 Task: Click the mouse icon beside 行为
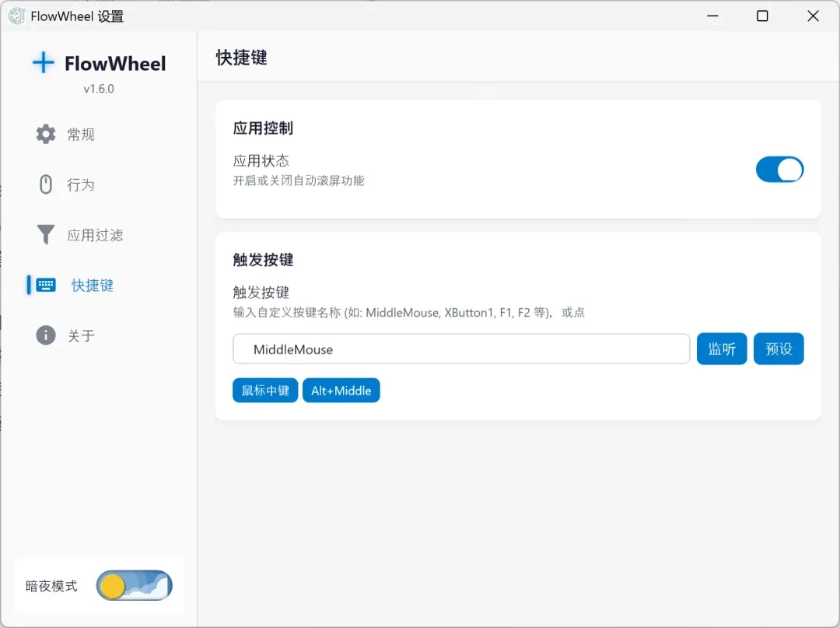(x=46, y=184)
